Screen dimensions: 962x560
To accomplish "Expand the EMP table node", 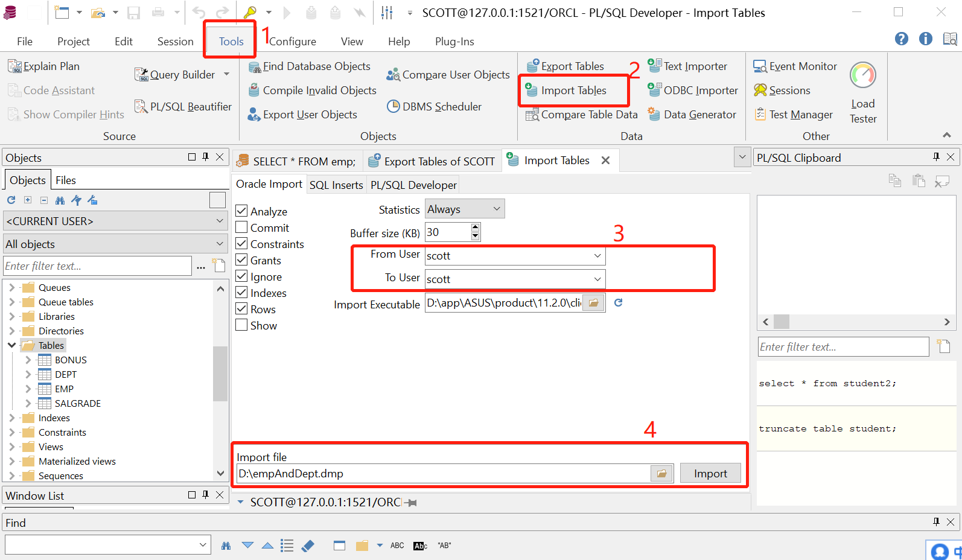I will click(x=28, y=389).
